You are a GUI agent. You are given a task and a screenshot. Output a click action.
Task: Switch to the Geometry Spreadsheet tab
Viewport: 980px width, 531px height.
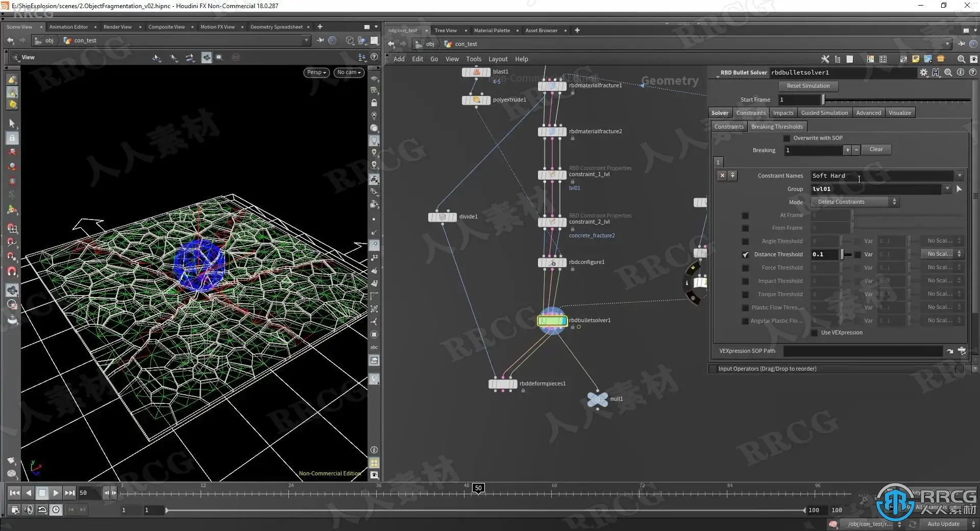[x=276, y=27]
